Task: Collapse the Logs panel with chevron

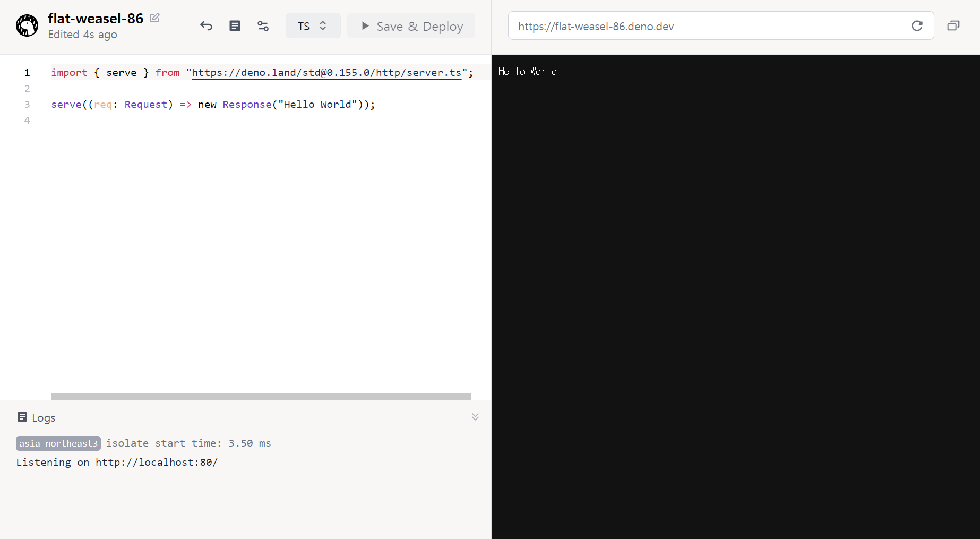Action: click(x=475, y=417)
